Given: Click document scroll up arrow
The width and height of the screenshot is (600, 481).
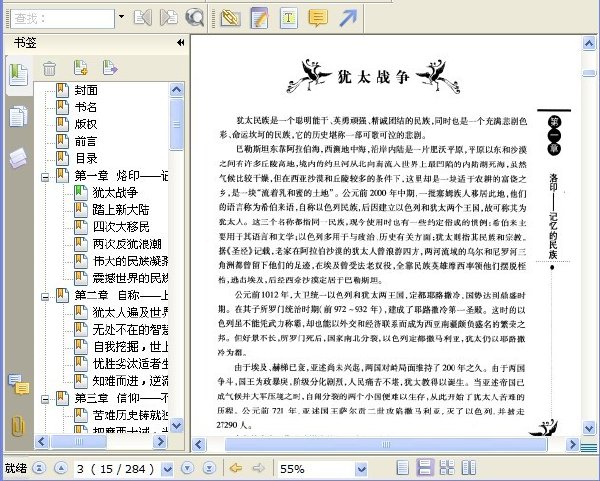Looking at the screenshot, I should click(589, 43).
